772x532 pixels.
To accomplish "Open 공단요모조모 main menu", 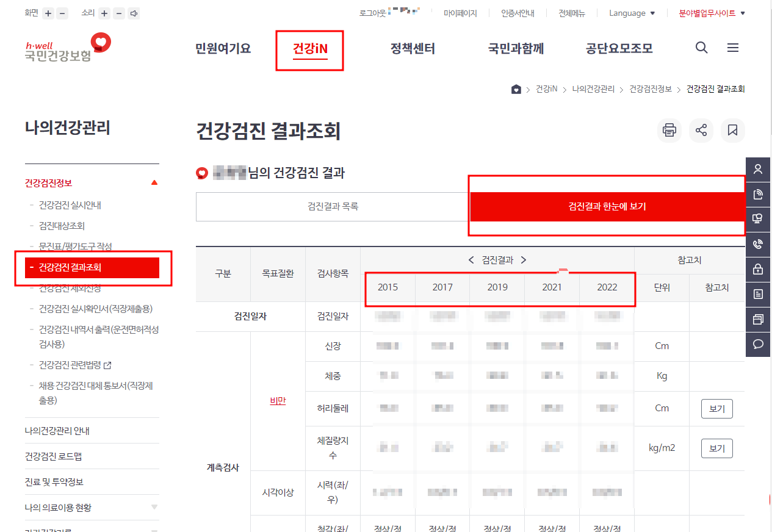I will (619, 49).
